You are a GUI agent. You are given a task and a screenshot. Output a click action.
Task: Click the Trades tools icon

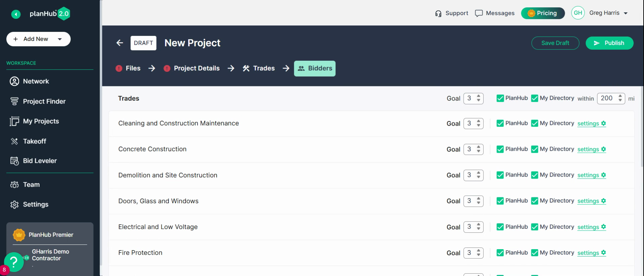(x=246, y=68)
